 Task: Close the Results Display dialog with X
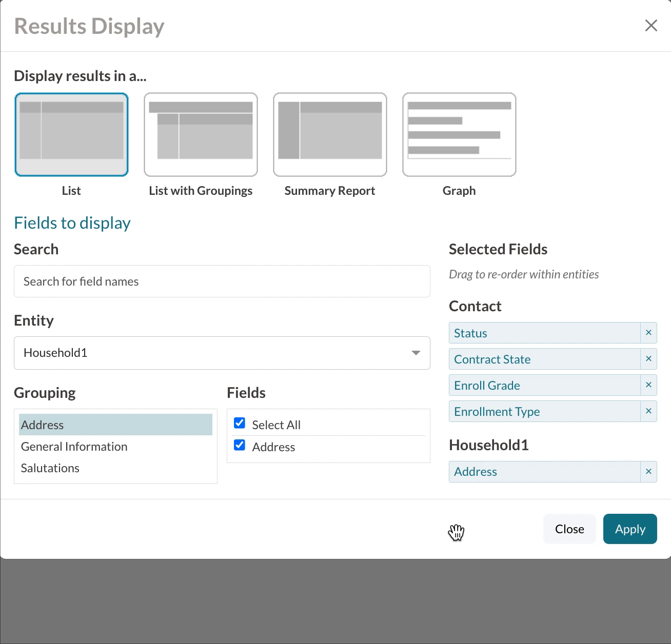pyautogui.click(x=651, y=26)
